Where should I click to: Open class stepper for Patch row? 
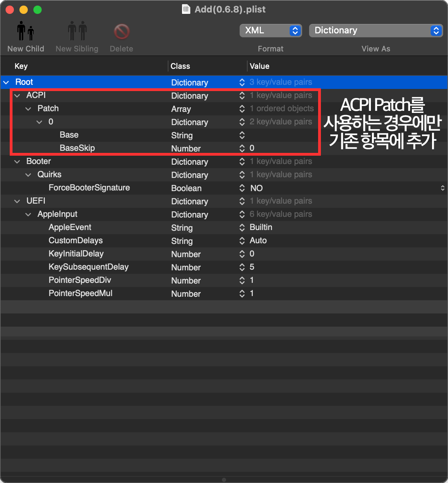[242, 109]
